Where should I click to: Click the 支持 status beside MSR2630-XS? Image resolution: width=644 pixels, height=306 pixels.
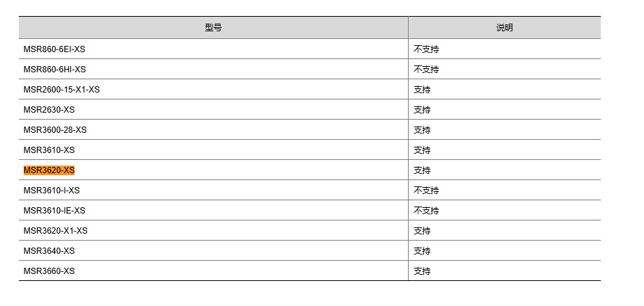point(422,110)
